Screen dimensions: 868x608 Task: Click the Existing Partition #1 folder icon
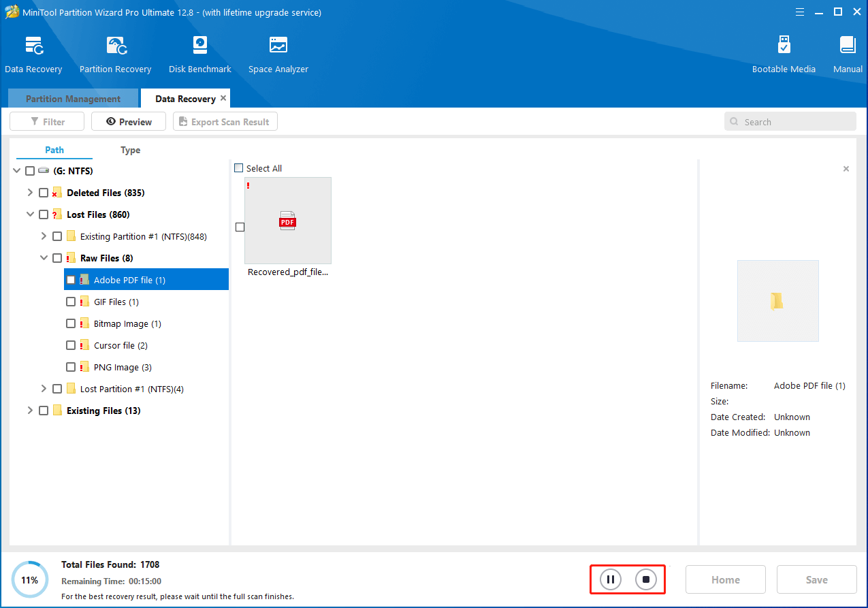click(x=71, y=236)
